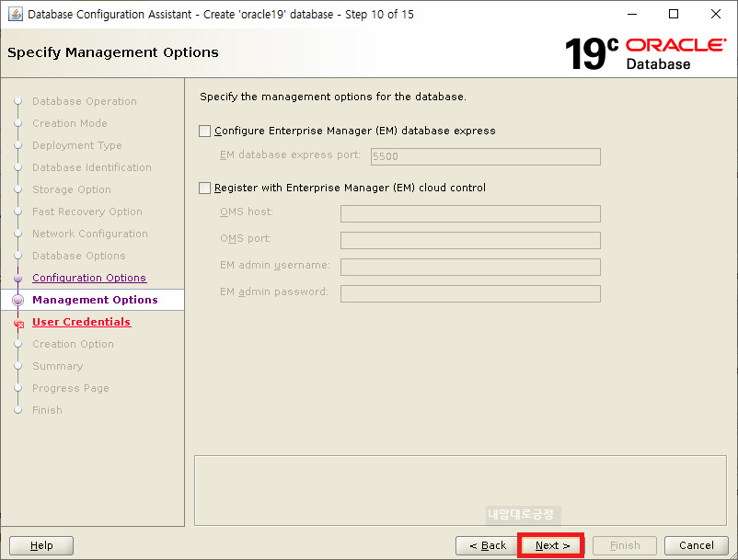Maximize the Database Configuration Assistant window
Image resolution: width=738 pixels, height=560 pixels.
(674, 14)
